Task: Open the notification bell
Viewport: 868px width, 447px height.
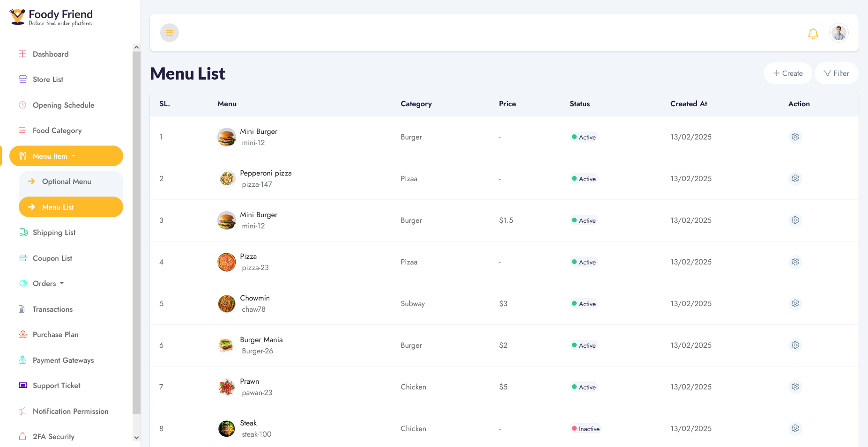Action: pyautogui.click(x=813, y=33)
